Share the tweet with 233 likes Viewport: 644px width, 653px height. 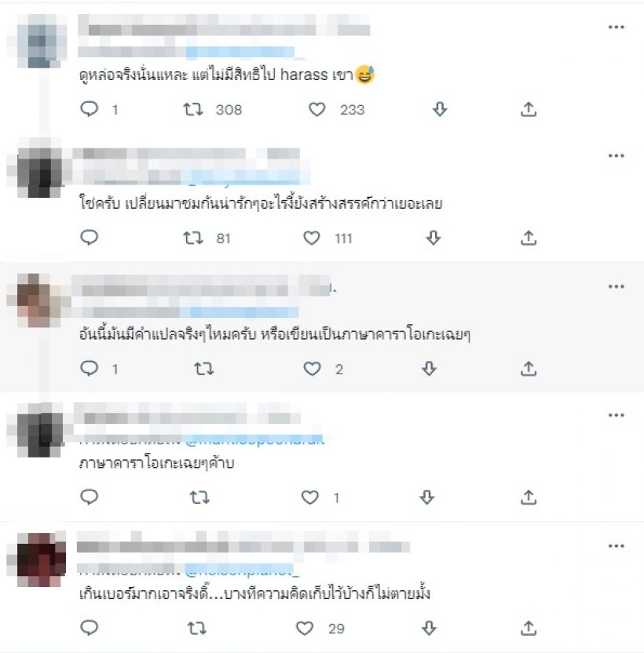[x=529, y=110]
